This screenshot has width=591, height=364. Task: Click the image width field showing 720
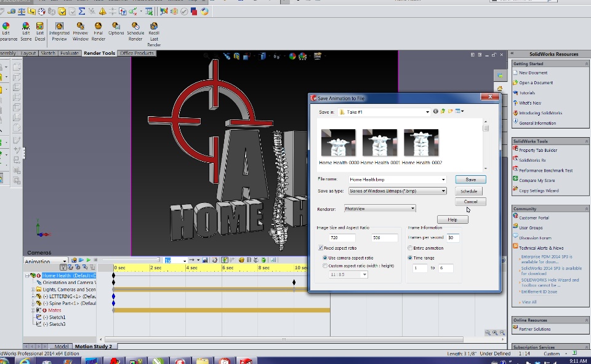click(x=342, y=237)
